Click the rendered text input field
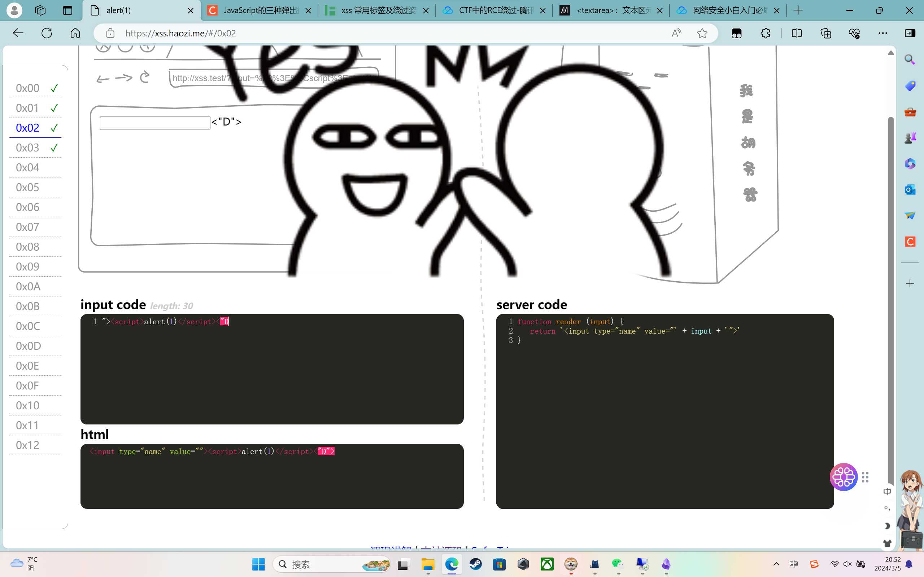Image resolution: width=924 pixels, height=577 pixels. [x=154, y=123]
